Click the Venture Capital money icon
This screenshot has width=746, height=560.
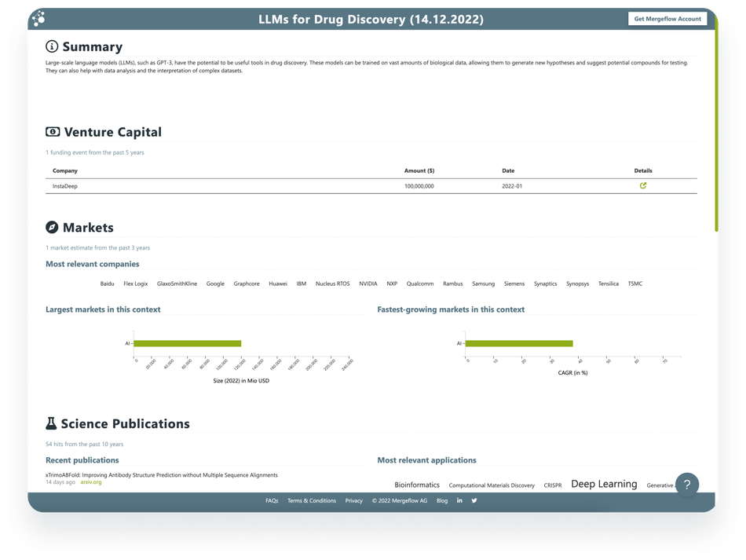(x=53, y=132)
